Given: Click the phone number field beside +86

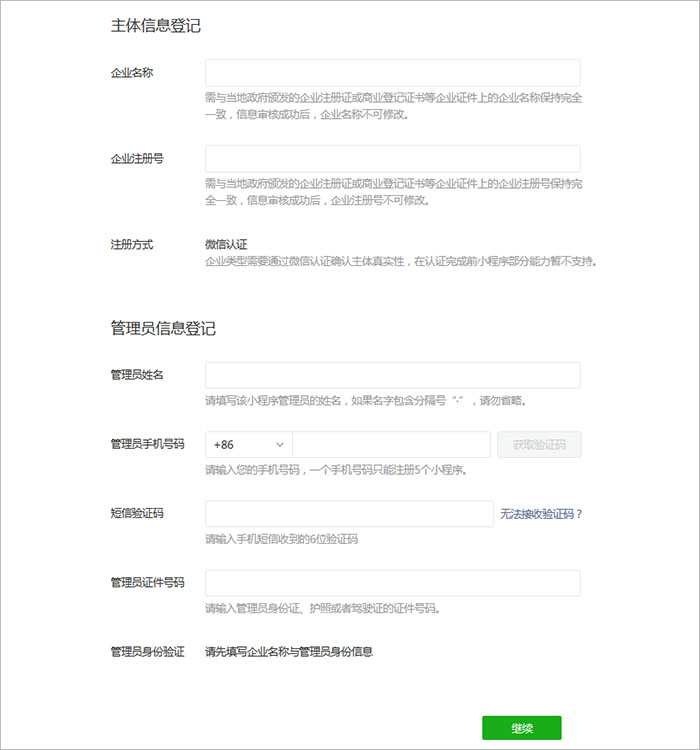Looking at the screenshot, I should 391,444.
